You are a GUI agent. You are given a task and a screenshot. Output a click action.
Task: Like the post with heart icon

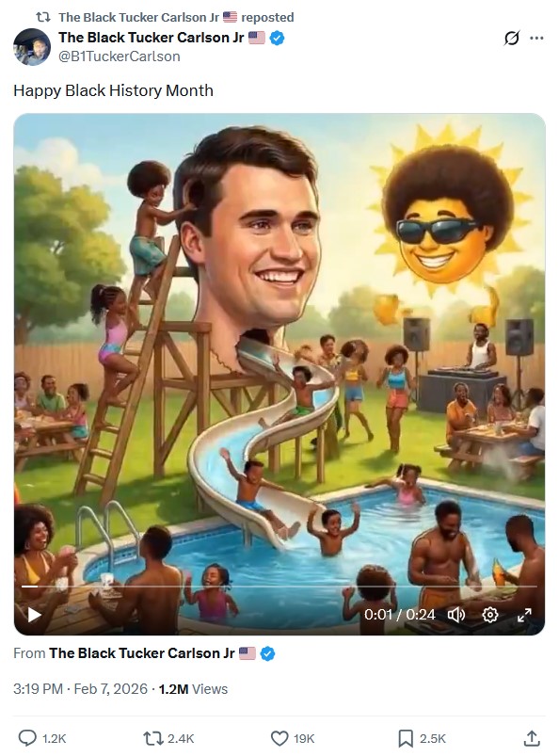tap(279, 738)
